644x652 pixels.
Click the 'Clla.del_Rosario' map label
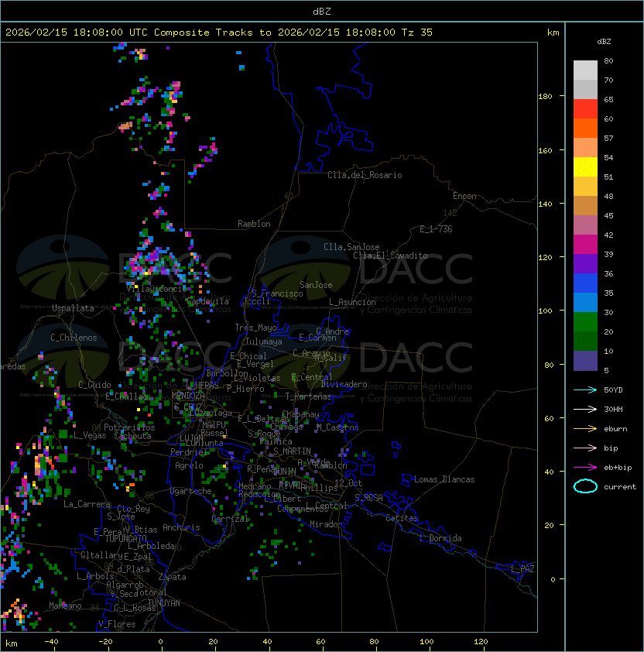point(365,175)
